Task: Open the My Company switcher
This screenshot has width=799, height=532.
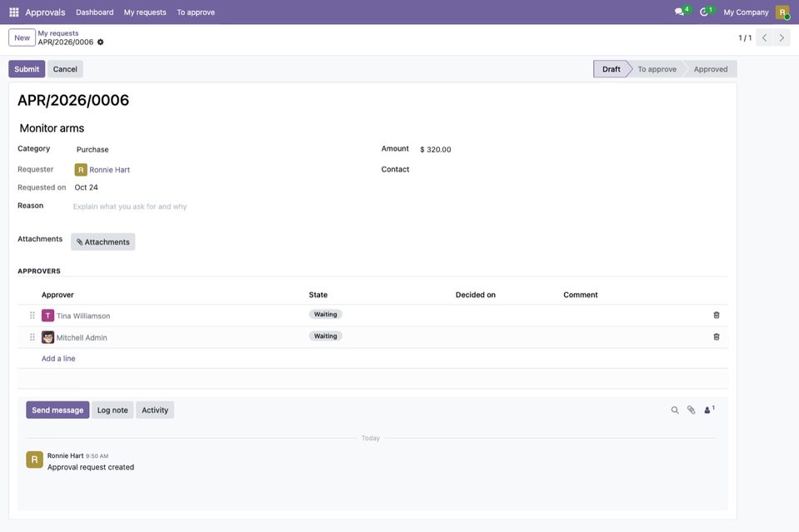Action: 746,12
